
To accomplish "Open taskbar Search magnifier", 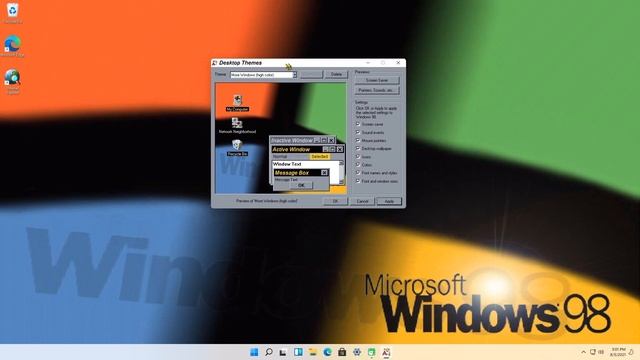I will tap(269, 352).
